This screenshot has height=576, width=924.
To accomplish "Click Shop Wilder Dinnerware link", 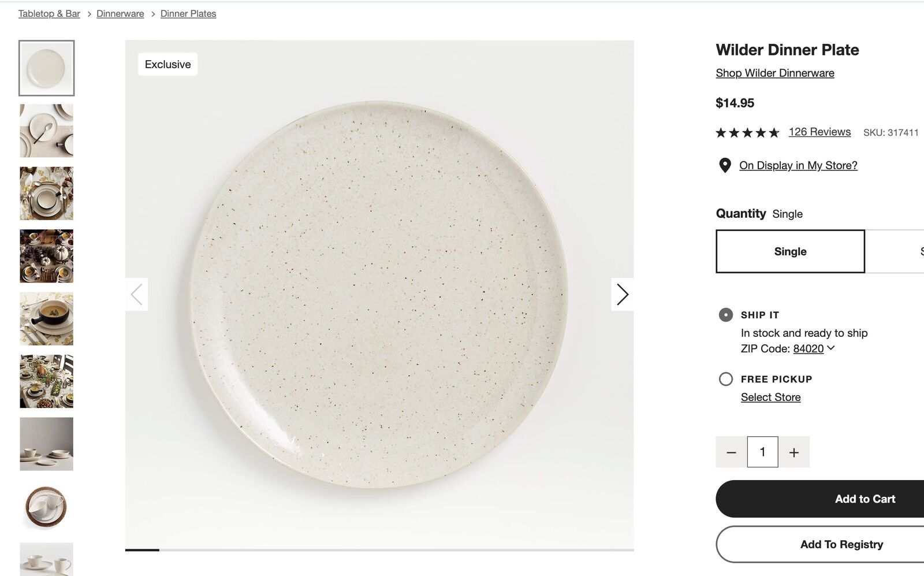I will (775, 73).
